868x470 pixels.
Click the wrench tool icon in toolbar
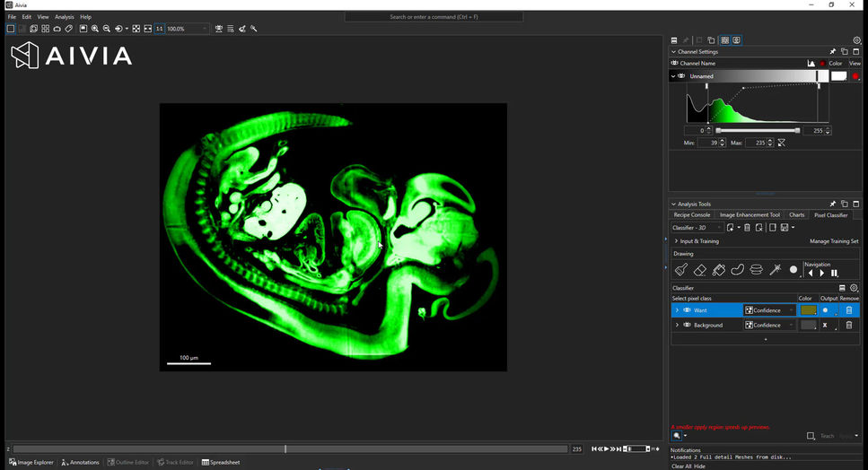(254, 29)
